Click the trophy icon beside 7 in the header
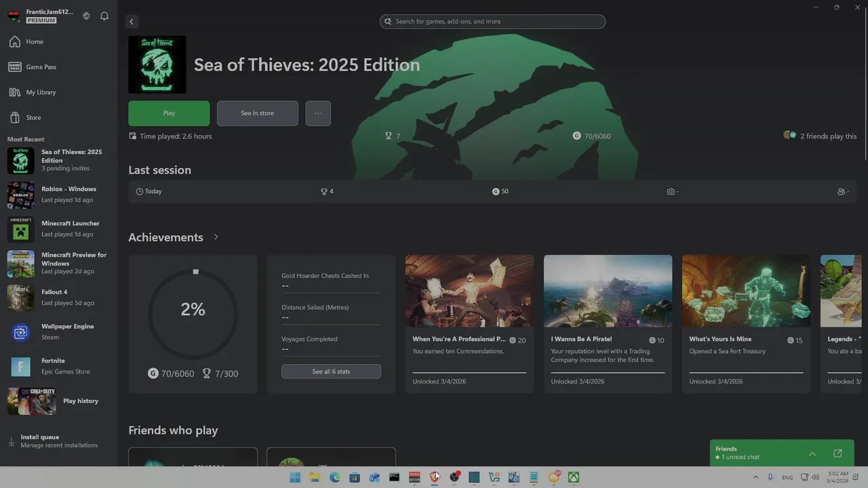868x488 pixels. click(389, 136)
